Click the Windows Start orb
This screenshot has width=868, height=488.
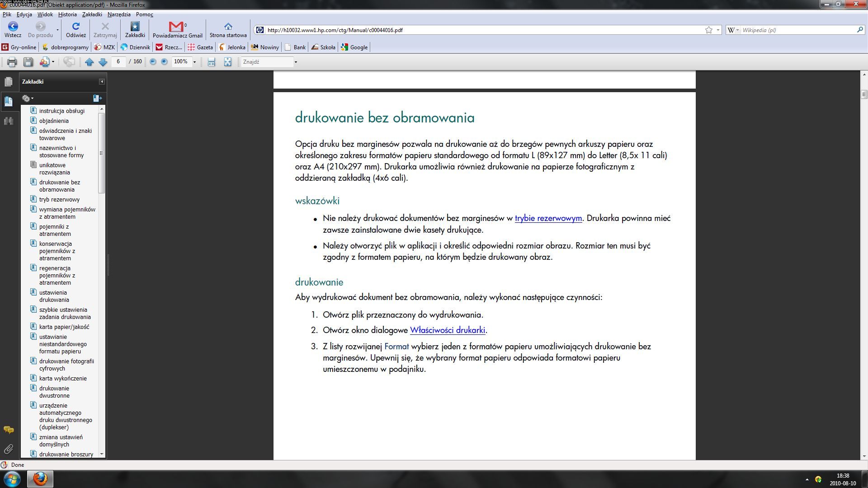(x=12, y=479)
